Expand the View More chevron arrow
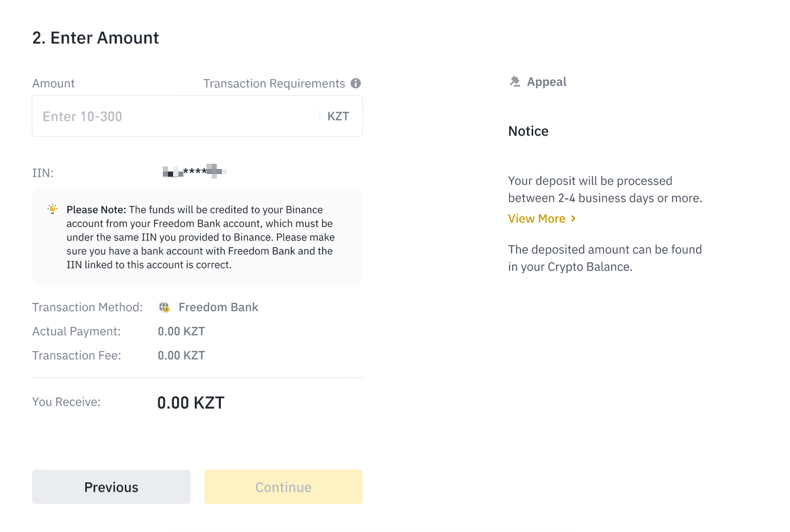This screenshot has width=790, height=532. (x=573, y=219)
